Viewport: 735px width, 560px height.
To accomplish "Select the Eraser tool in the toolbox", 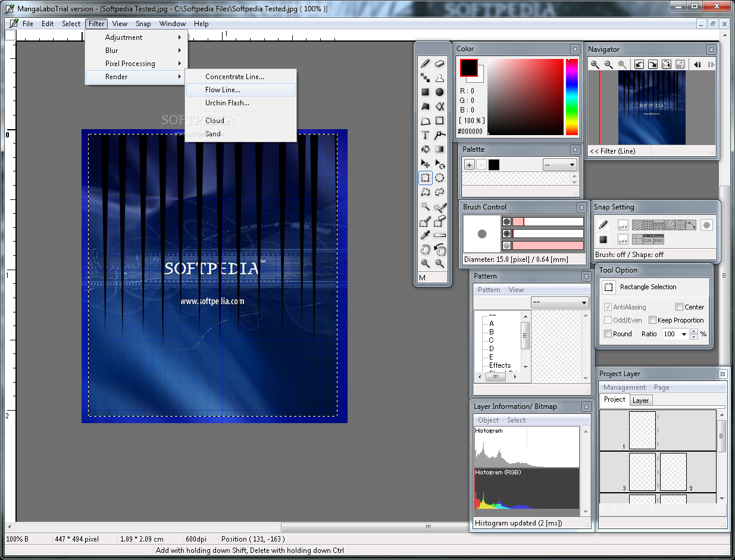I will [x=439, y=63].
